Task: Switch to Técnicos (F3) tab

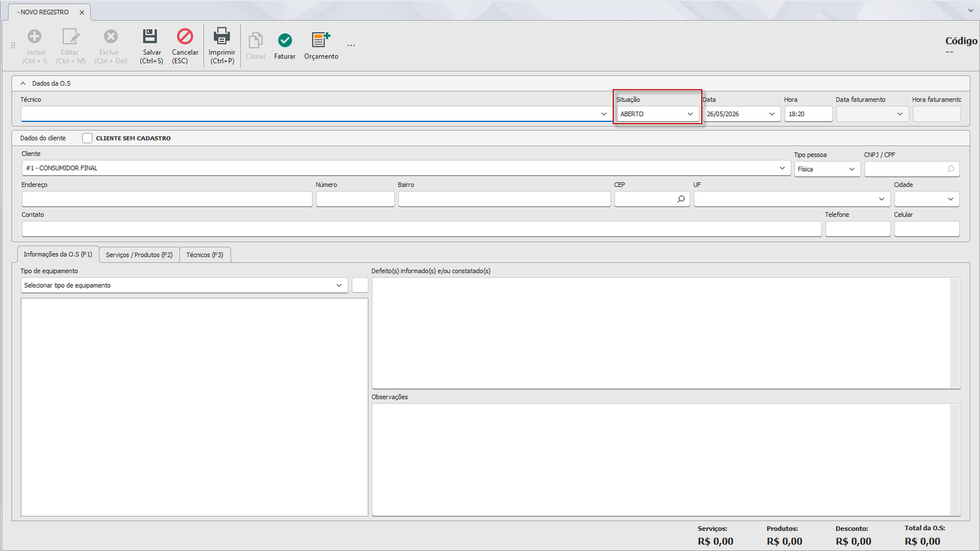Action: click(x=205, y=255)
